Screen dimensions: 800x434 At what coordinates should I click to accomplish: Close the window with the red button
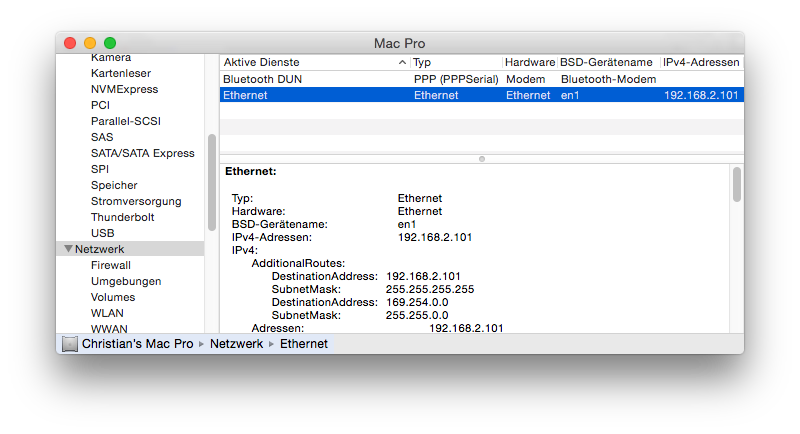click(x=70, y=43)
